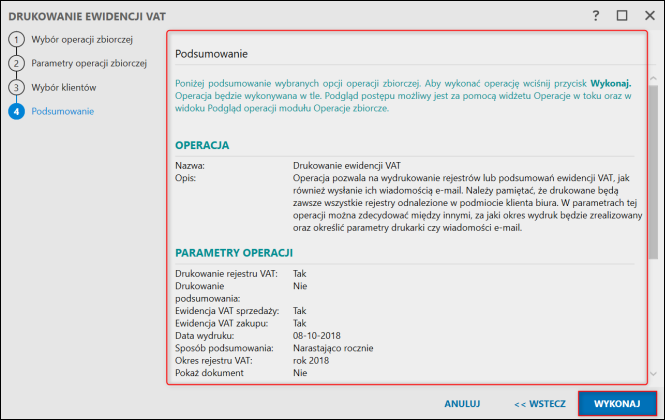
Task: Select step circle number 3
Action: point(16,88)
